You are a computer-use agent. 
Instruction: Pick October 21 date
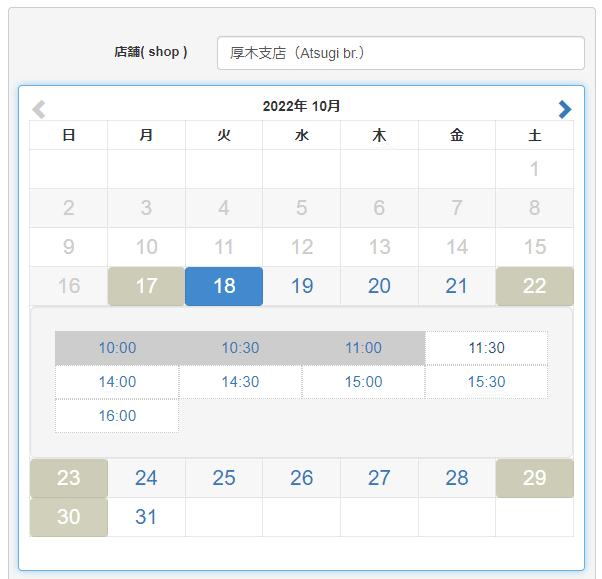pos(457,286)
